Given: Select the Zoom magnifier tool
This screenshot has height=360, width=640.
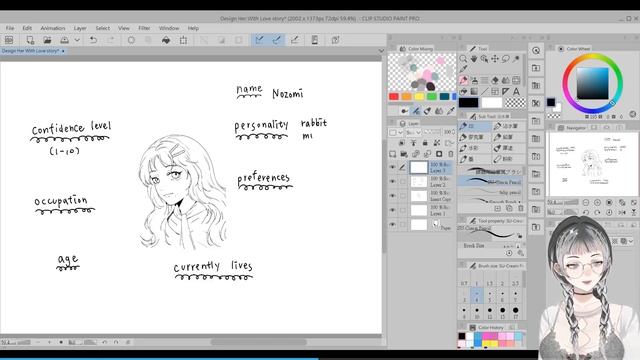Looking at the screenshot, I should (x=463, y=59).
